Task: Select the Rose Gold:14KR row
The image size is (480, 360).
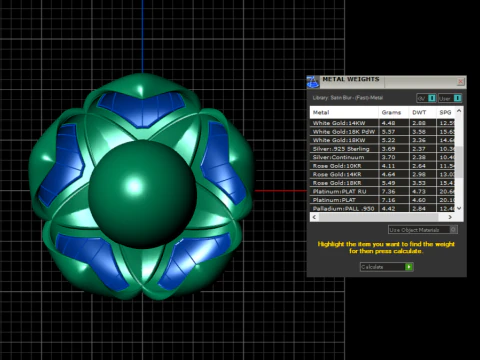Action: click(x=382, y=174)
